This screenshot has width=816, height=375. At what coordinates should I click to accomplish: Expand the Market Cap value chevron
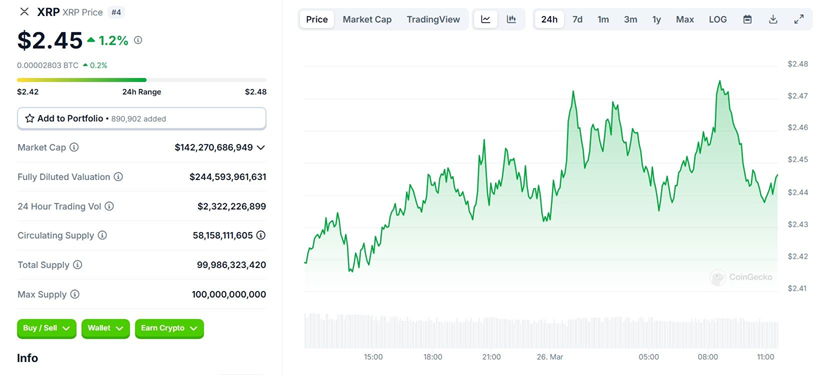[x=261, y=148]
